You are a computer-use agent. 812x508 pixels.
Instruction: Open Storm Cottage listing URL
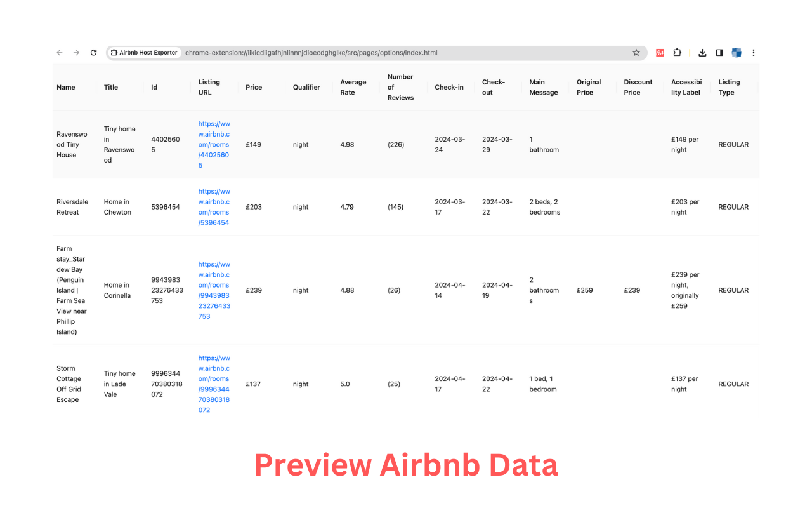coord(214,384)
